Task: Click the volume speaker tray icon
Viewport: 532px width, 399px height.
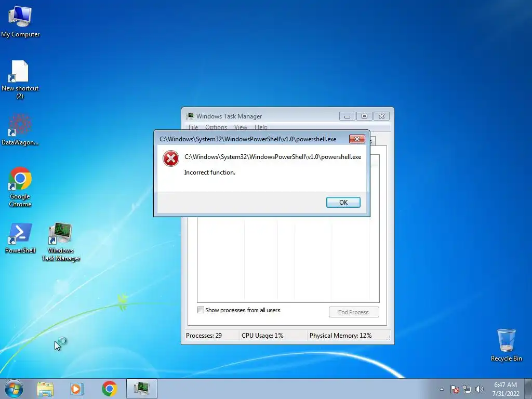Action: click(x=479, y=389)
